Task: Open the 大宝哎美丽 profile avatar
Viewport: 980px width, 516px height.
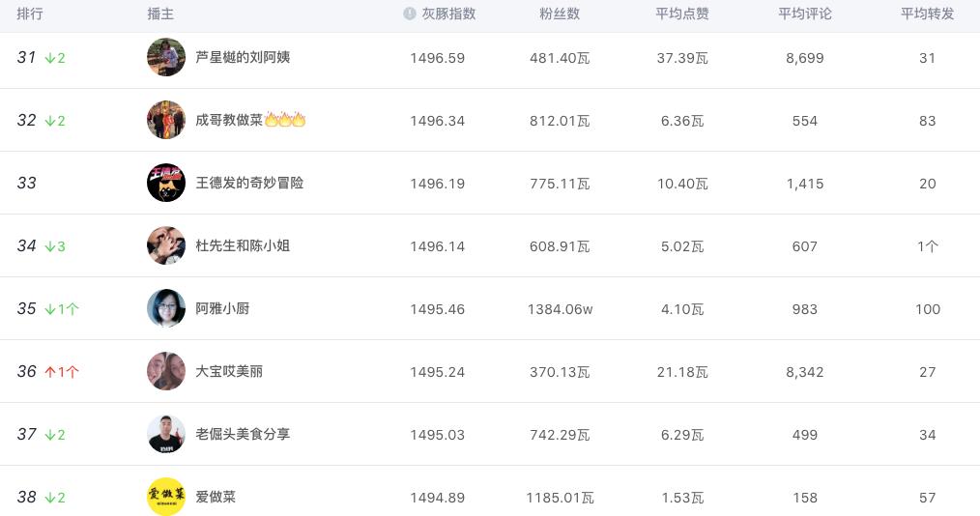Action: pyautogui.click(x=166, y=371)
